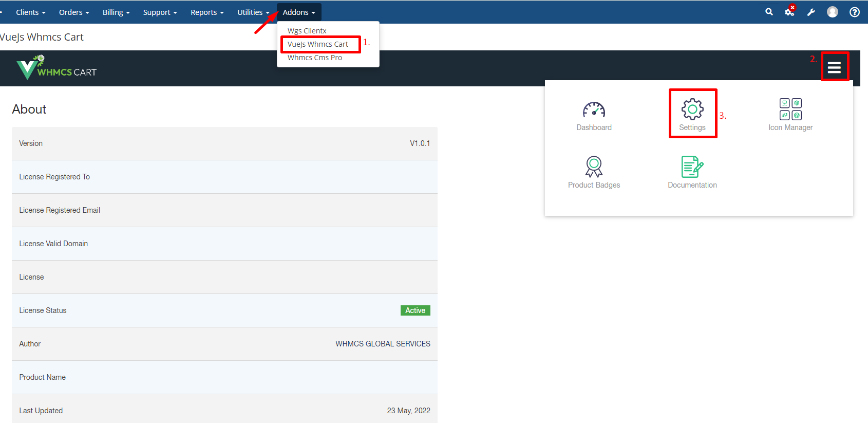Select Wgs Clientx from Addons menu
Image resolution: width=868 pixels, height=423 pixels.
pyautogui.click(x=307, y=31)
